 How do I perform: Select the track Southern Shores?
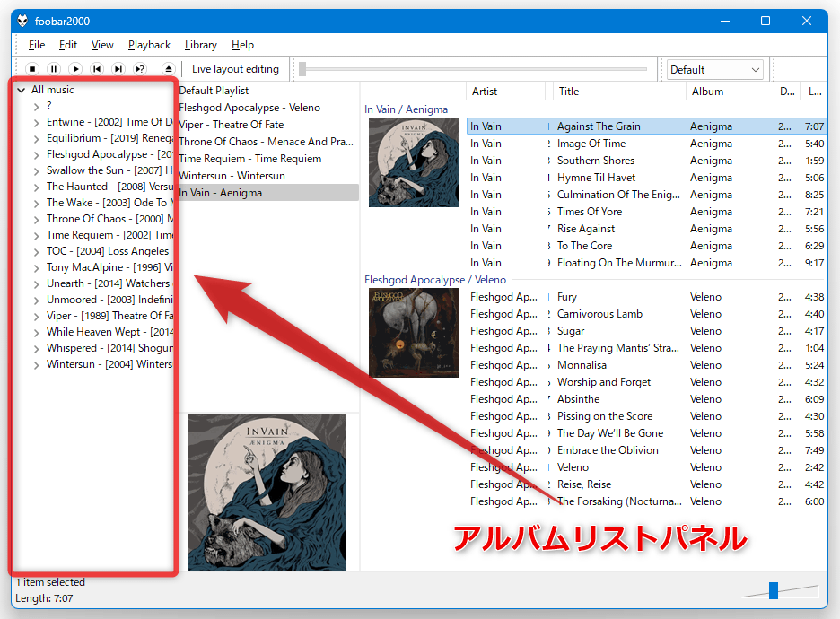click(647, 161)
